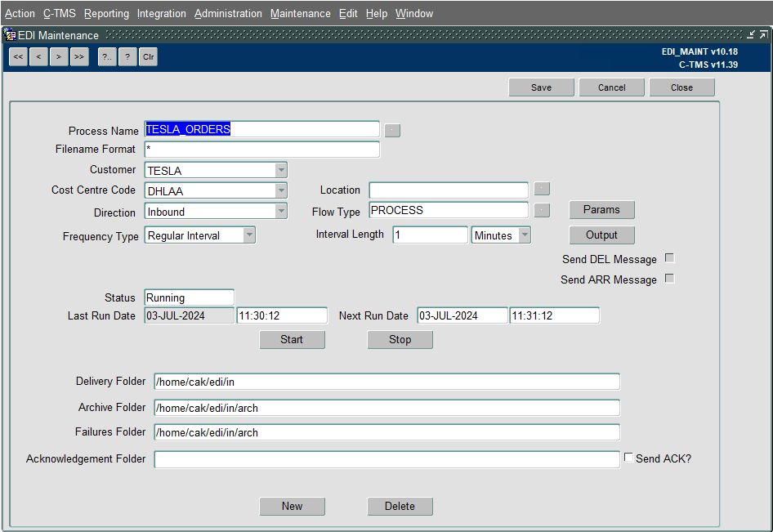Click the Stop process button

(x=400, y=340)
